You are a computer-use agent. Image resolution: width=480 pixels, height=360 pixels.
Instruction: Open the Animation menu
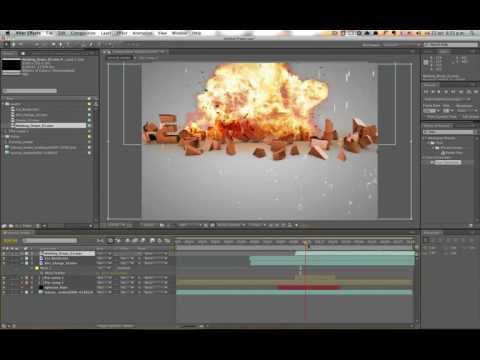(x=143, y=33)
